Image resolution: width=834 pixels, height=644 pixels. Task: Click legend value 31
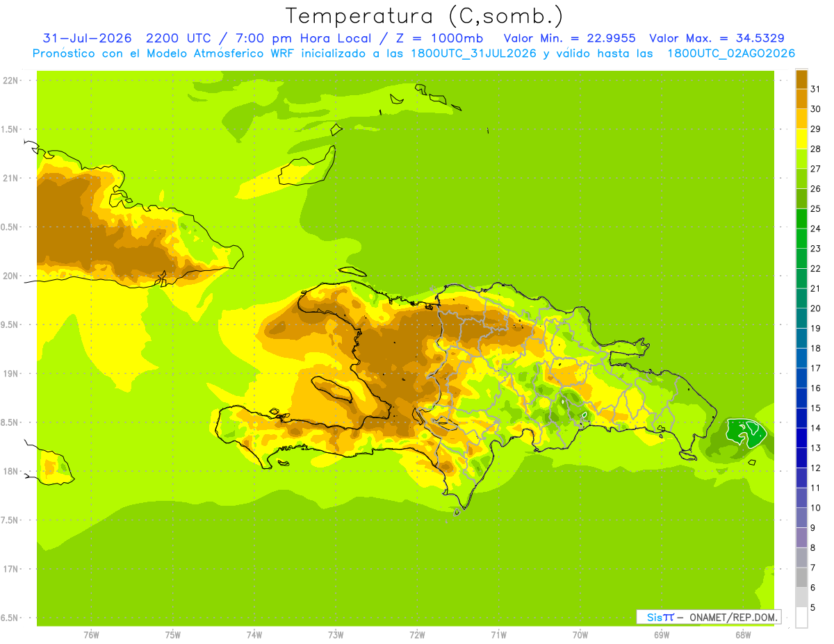(816, 89)
